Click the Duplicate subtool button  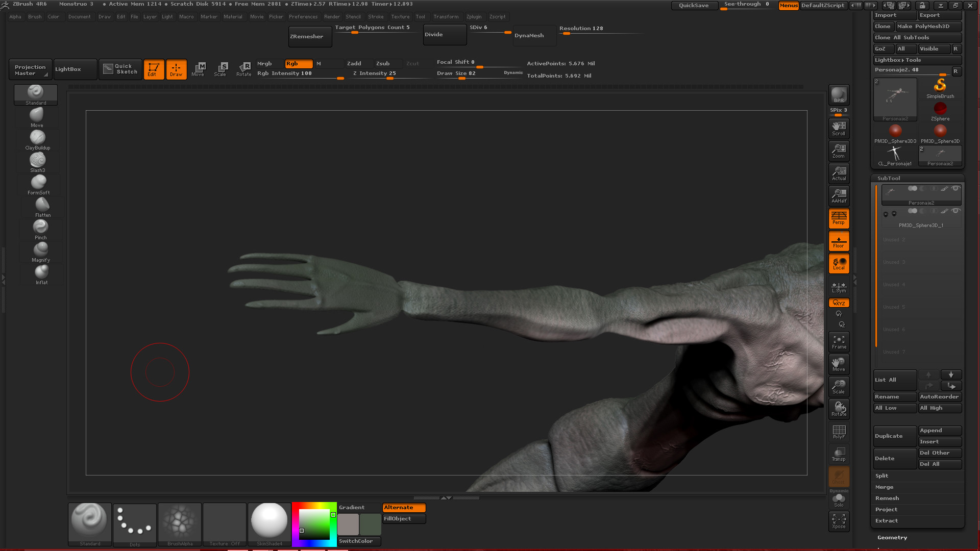click(x=894, y=436)
